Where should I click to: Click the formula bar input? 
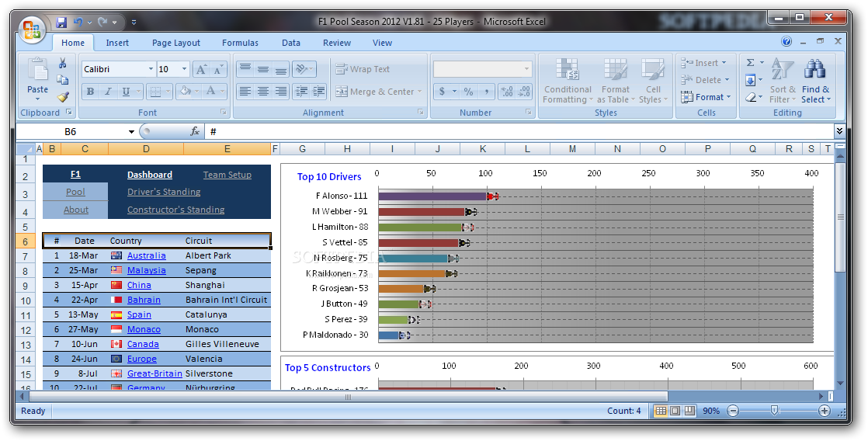click(x=519, y=131)
